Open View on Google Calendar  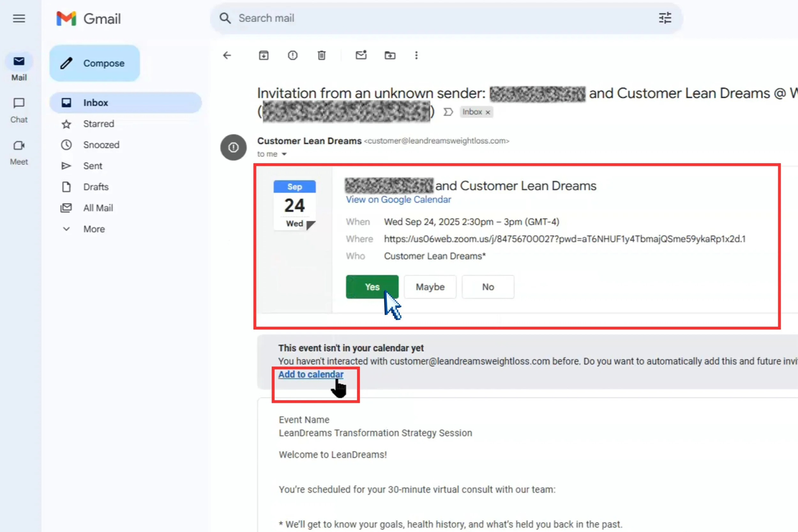pyautogui.click(x=398, y=199)
